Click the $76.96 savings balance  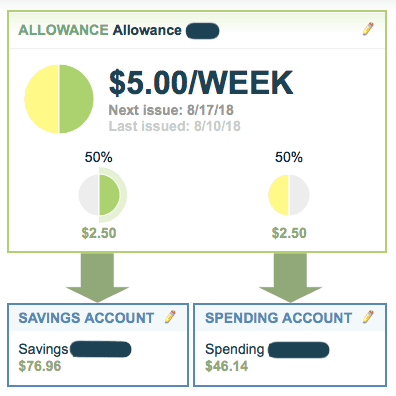[x=40, y=366]
